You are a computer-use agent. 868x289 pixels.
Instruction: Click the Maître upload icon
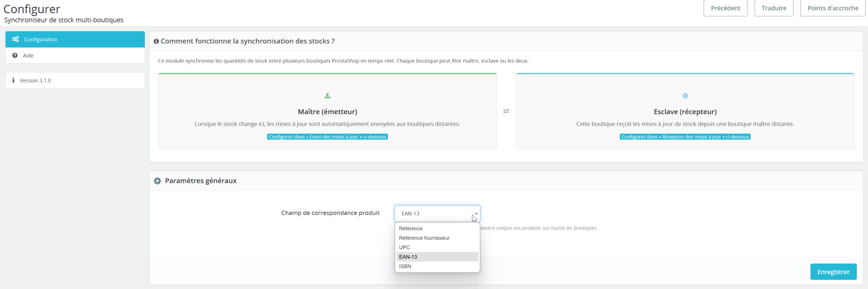pos(328,96)
